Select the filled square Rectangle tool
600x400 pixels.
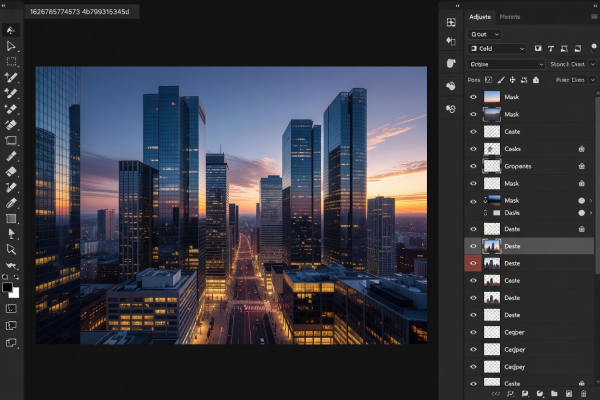pyautogui.click(x=11, y=219)
